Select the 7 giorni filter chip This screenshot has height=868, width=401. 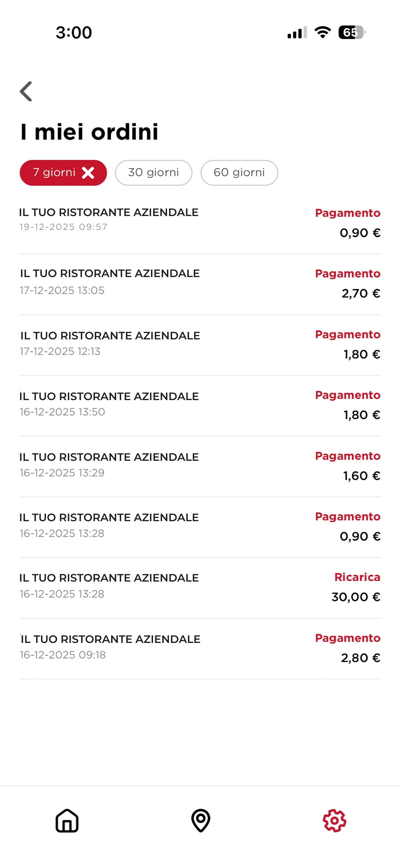coord(63,173)
